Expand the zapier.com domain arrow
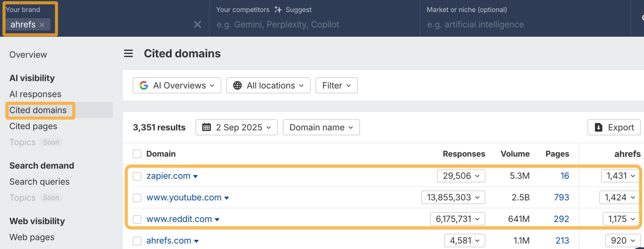Screen dimensions: 644x249 tap(196, 176)
